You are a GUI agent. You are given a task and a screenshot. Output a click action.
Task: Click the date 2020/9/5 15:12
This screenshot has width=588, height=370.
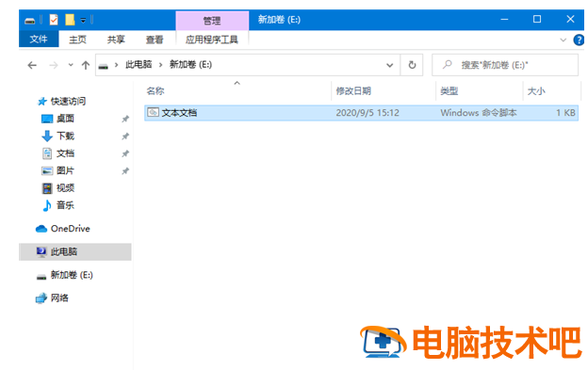tap(367, 113)
